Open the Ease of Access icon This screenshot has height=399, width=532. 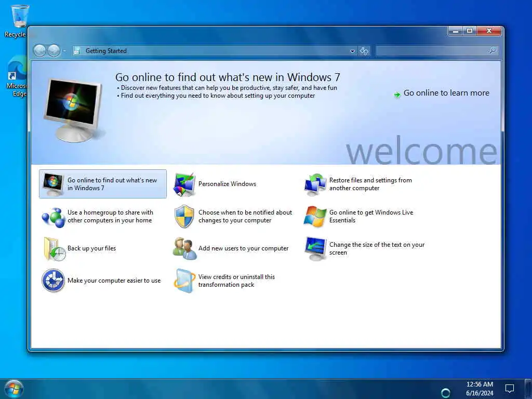point(54,281)
